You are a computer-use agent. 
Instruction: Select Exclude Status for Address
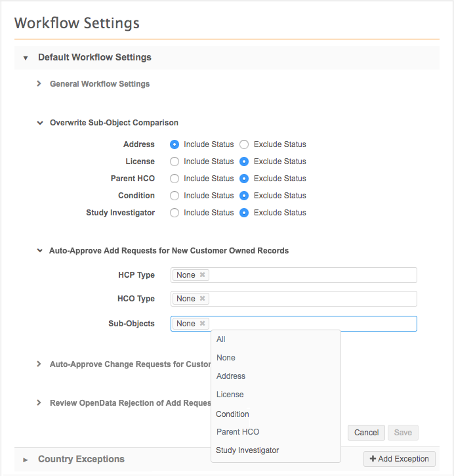click(x=244, y=144)
